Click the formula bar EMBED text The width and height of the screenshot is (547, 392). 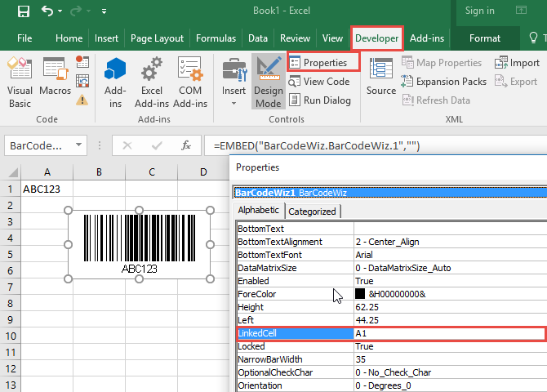(317, 145)
